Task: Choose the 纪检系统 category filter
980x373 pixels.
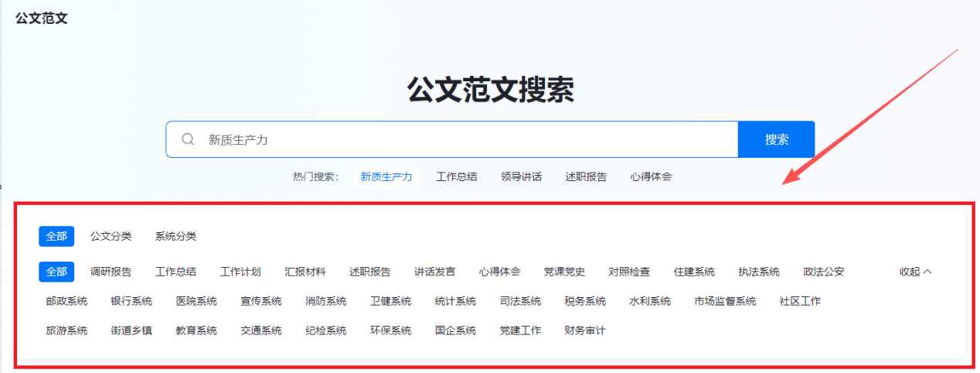Action: pyautogui.click(x=326, y=330)
